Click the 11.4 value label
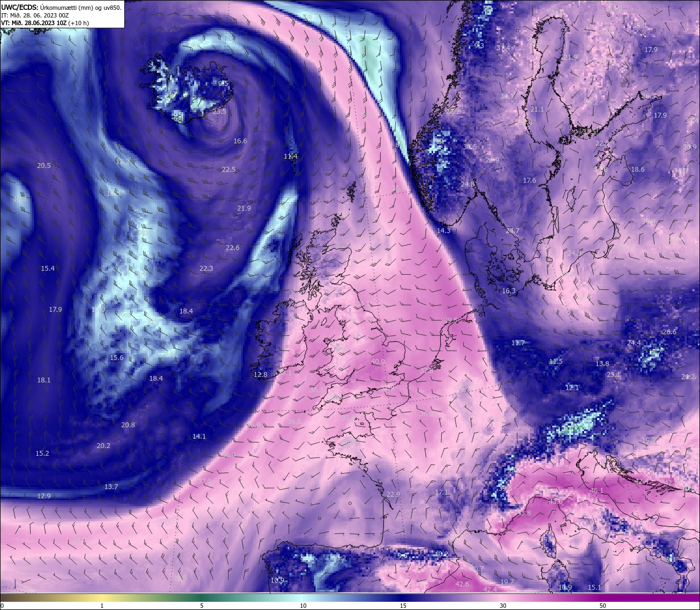 coord(291,156)
